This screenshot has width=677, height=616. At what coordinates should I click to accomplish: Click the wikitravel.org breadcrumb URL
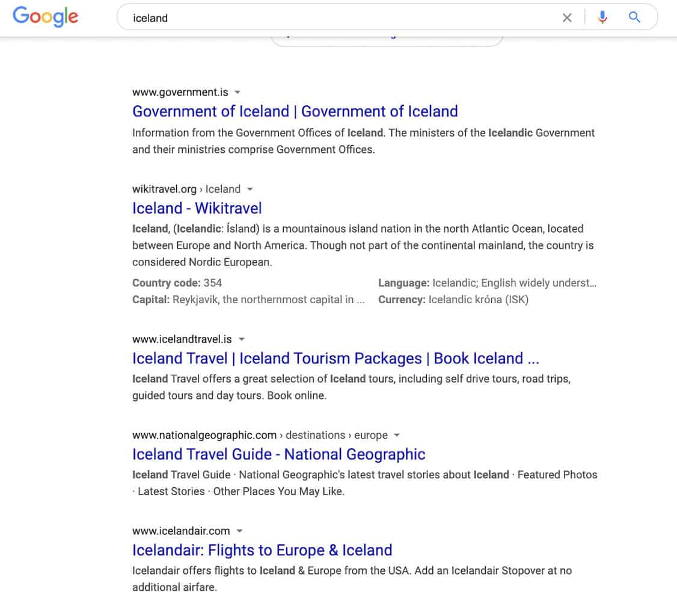[x=186, y=189]
